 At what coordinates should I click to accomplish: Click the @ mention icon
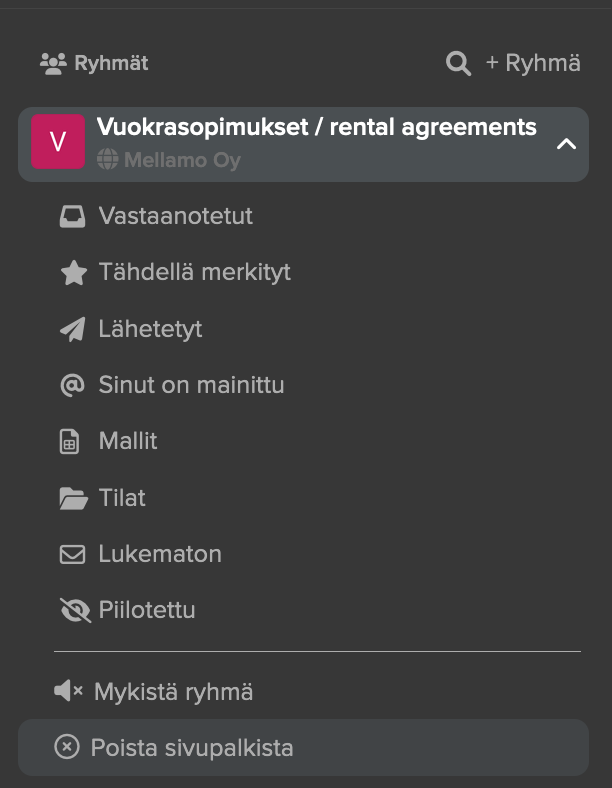pos(72,385)
